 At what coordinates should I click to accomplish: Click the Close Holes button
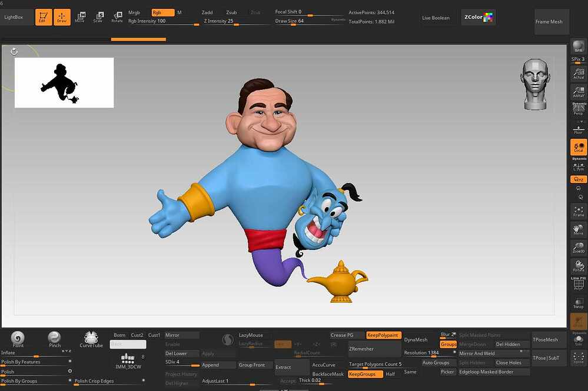click(x=512, y=363)
